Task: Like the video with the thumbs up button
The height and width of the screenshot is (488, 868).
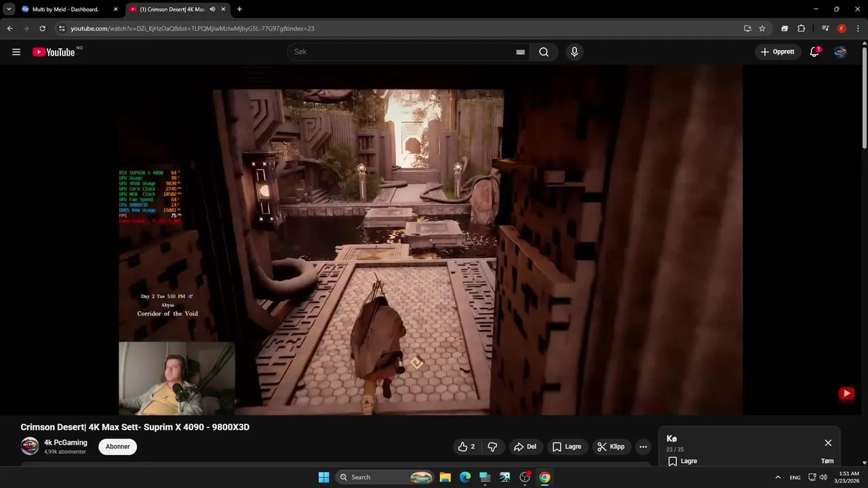Action: (466, 447)
